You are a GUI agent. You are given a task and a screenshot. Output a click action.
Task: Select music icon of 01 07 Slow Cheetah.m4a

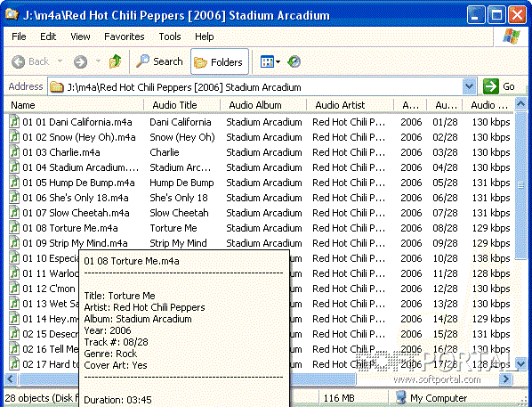(14, 213)
